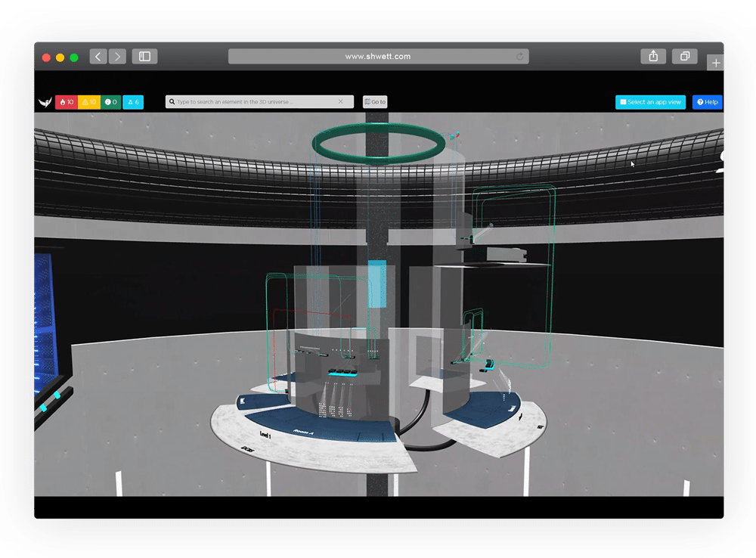Open a new browser tab

tap(715, 63)
